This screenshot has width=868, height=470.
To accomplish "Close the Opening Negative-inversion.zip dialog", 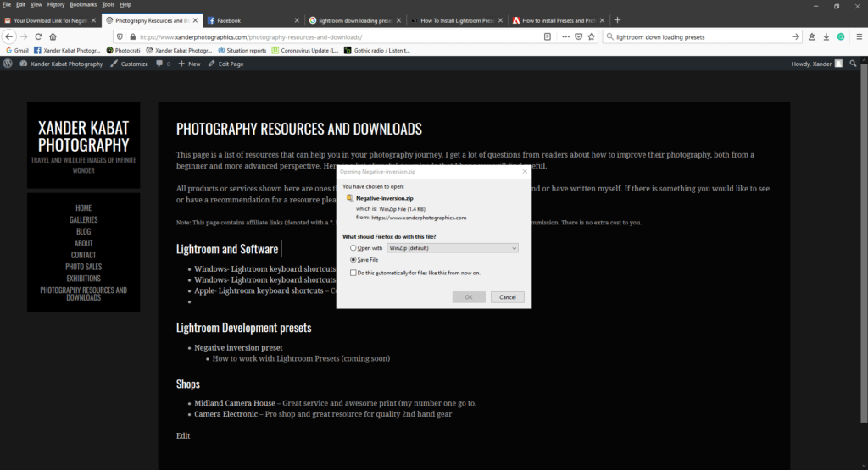I will (525, 171).
